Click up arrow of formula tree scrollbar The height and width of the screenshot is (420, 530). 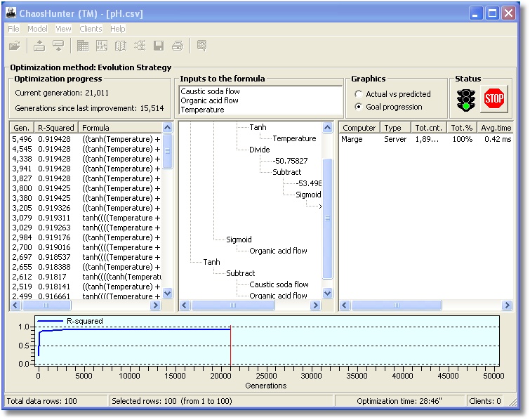tap(327, 128)
